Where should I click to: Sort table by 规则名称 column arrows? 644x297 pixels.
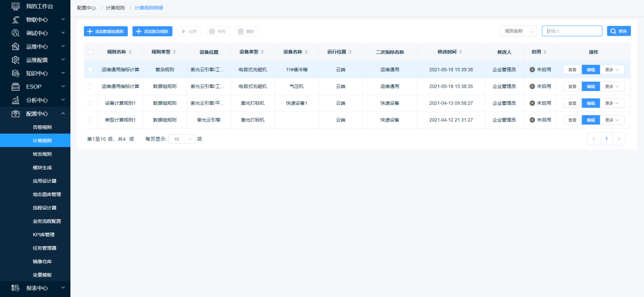click(130, 52)
